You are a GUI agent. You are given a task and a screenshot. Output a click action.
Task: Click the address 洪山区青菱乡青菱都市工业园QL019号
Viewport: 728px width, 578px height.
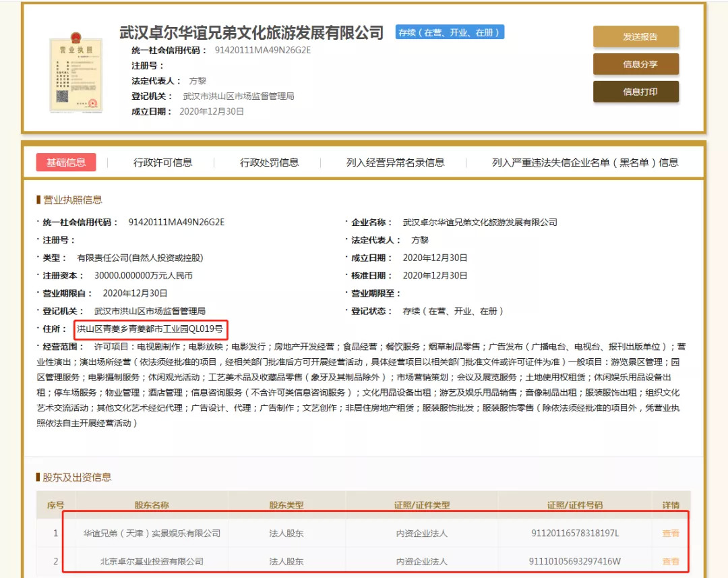pos(150,329)
